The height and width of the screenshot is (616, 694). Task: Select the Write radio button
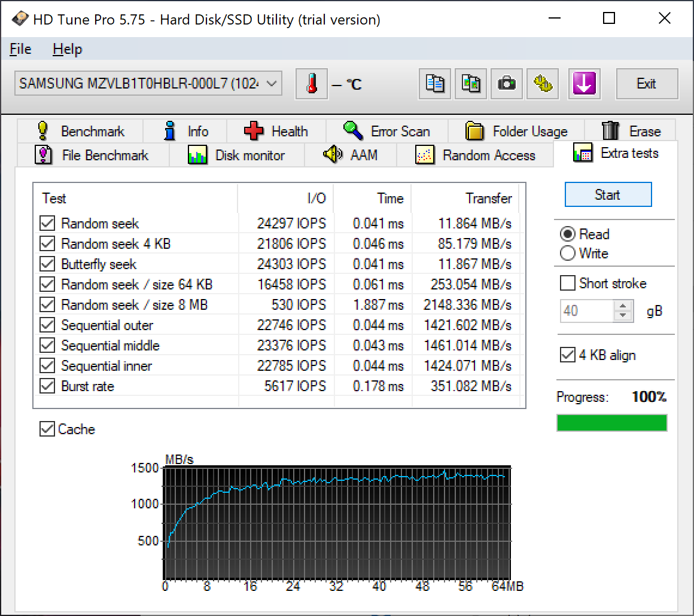click(568, 254)
